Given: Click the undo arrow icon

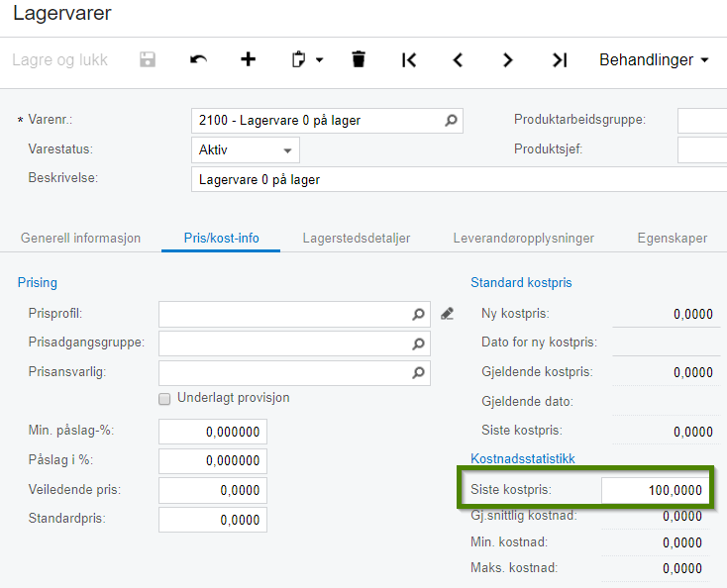Looking at the screenshot, I should 198,59.
